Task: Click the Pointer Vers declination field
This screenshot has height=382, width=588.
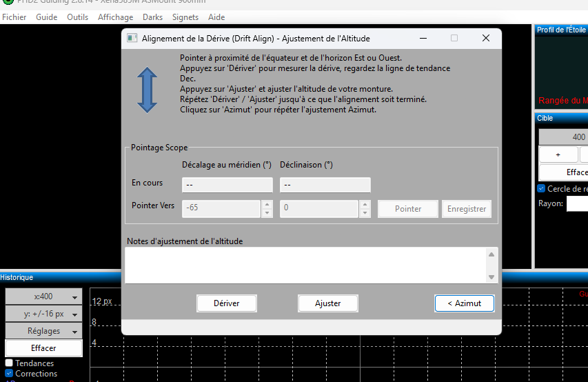Action: pos(319,209)
